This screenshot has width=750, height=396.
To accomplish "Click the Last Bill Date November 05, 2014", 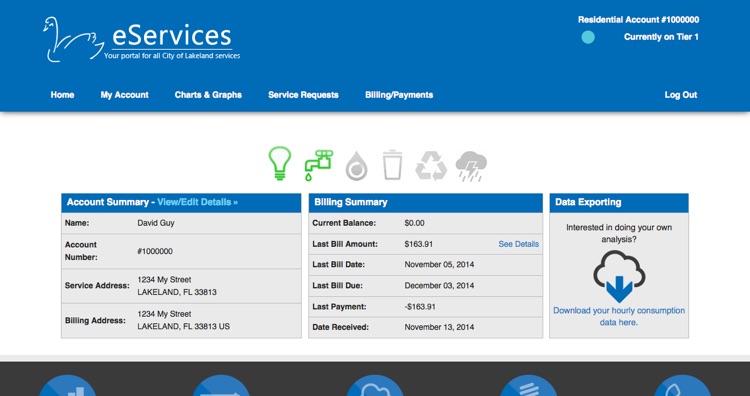I will point(440,264).
